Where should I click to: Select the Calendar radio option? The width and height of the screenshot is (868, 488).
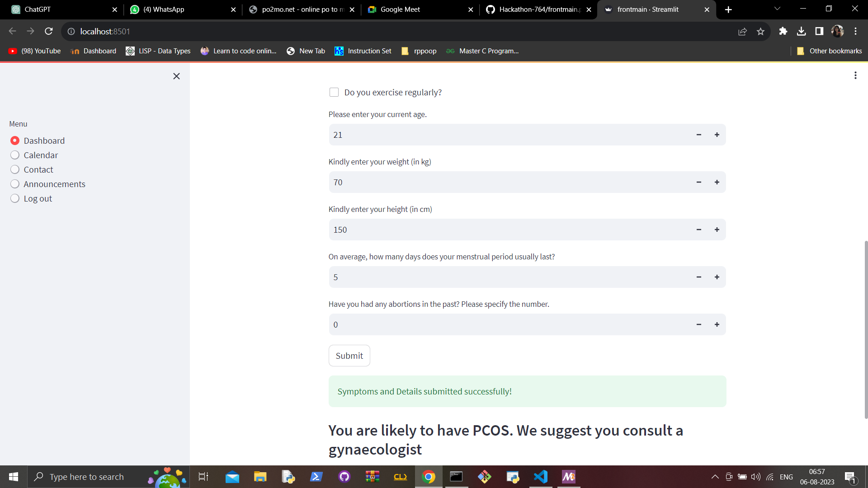click(x=15, y=155)
